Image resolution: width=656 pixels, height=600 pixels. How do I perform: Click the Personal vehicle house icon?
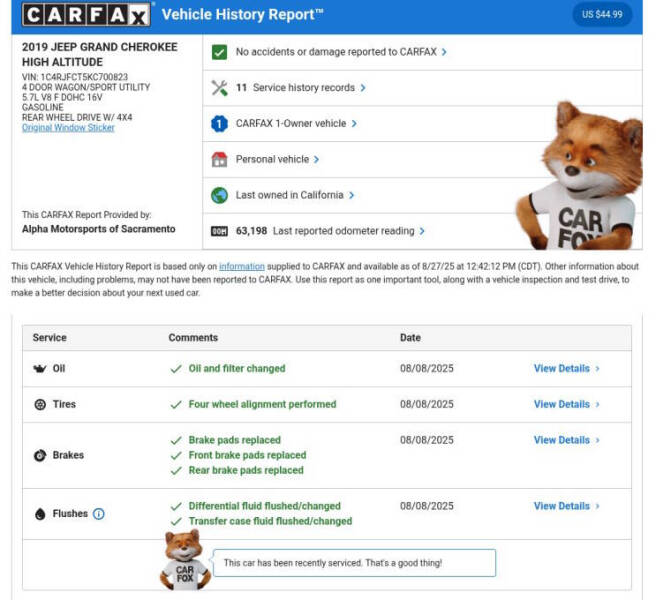[219, 160]
